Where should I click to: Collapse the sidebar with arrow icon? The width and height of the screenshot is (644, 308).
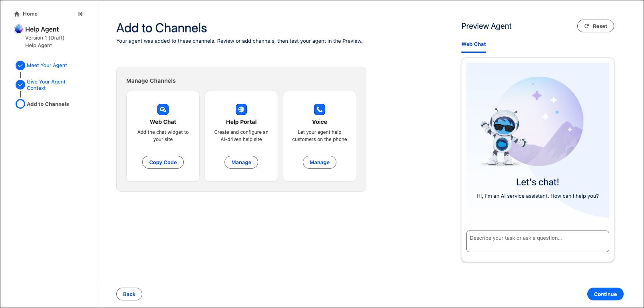81,14
